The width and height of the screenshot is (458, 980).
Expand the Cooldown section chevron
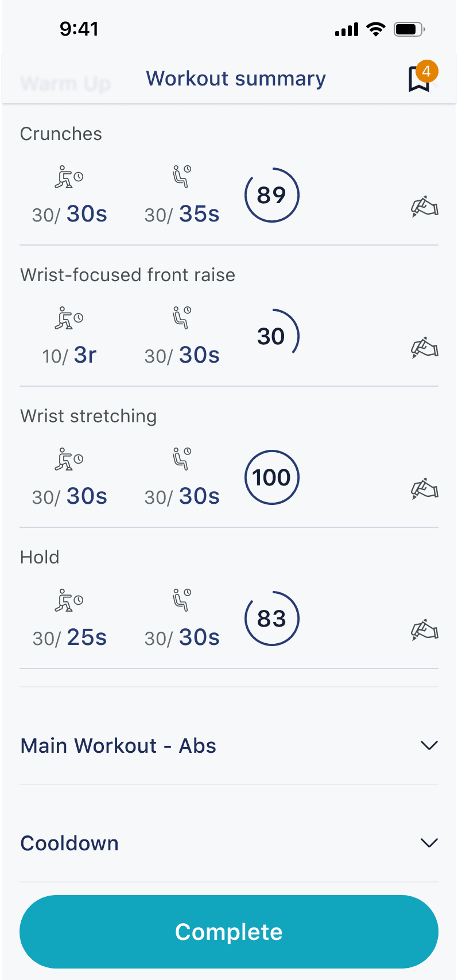point(429,843)
